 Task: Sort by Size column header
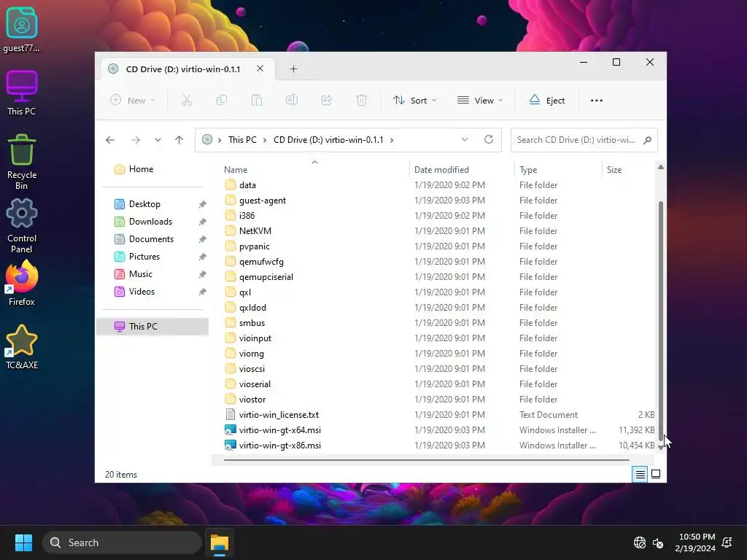click(x=629, y=169)
